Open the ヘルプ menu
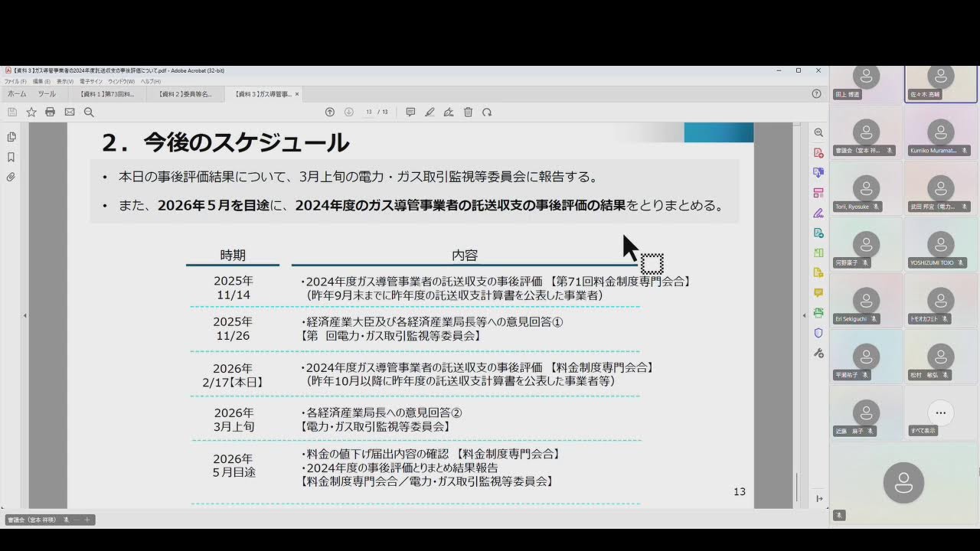Image resolution: width=980 pixels, height=551 pixels. 150,81
